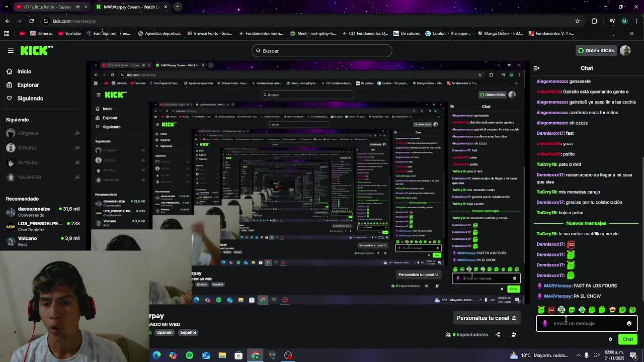The width and height of the screenshot is (644, 362).
Task: Open the Windows notification center icon
Action: 633,355
